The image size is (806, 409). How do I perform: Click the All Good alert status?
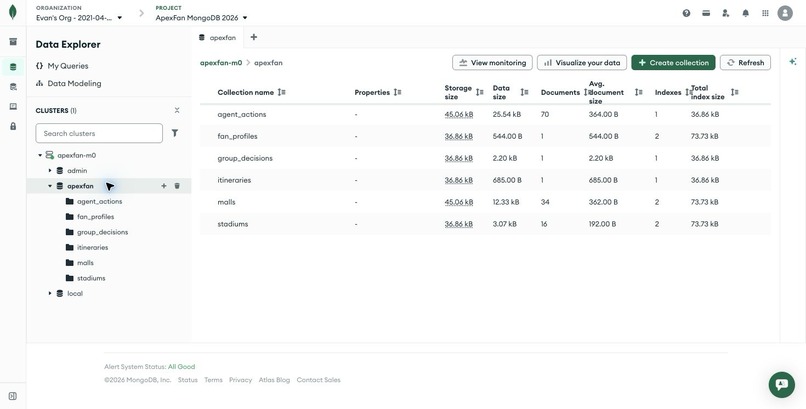[181, 367]
